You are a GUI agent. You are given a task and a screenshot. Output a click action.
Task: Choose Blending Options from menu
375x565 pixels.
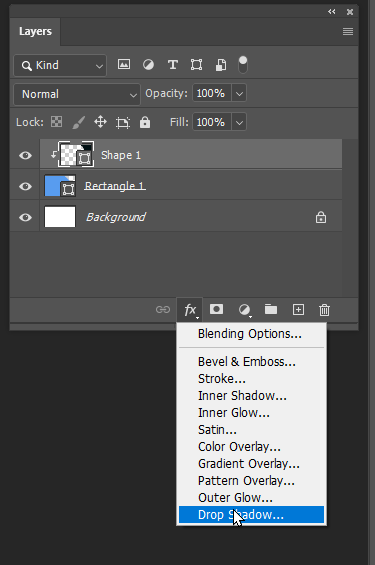[250, 334]
